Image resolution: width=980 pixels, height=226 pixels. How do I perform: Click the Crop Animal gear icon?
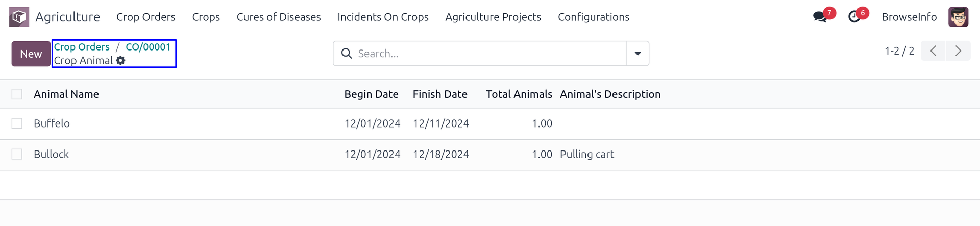point(120,61)
